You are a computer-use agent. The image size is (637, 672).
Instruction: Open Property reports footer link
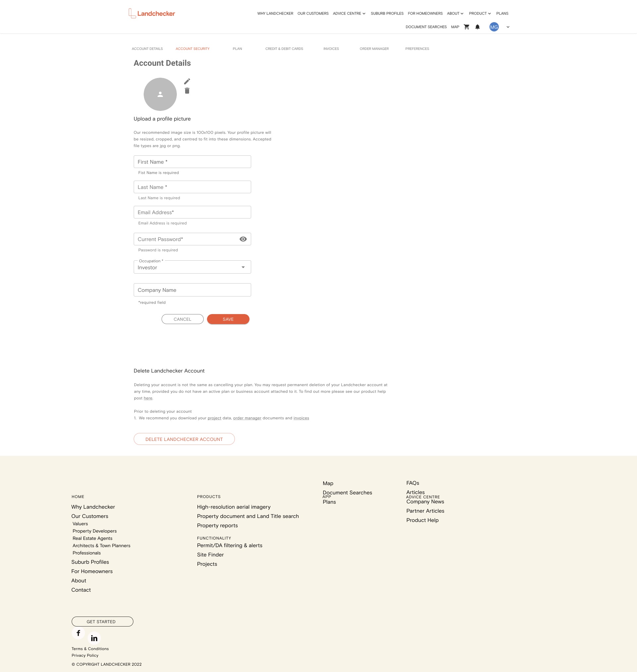point(217,525)
